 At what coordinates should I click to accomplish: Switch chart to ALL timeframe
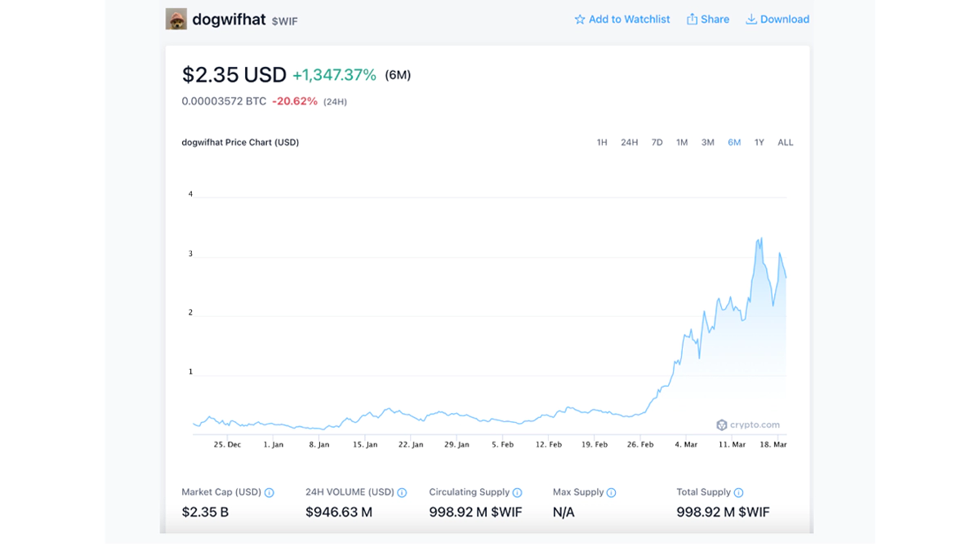786,143
